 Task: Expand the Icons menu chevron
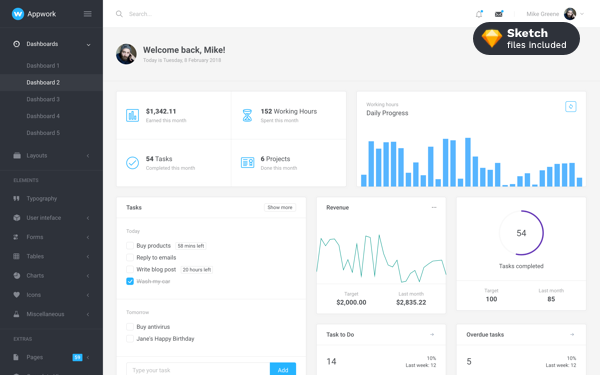88,295
